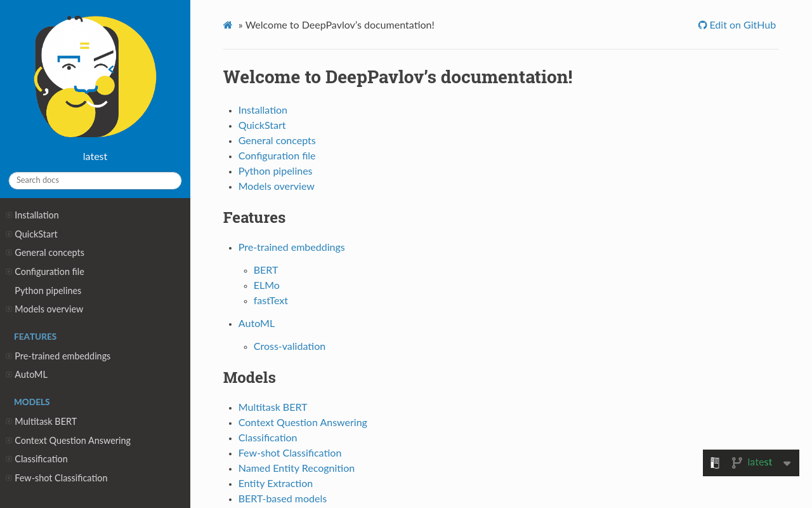Screen dimensions: 812x508
Task: Open Configuration file link in content
Action: pos(277,156)
